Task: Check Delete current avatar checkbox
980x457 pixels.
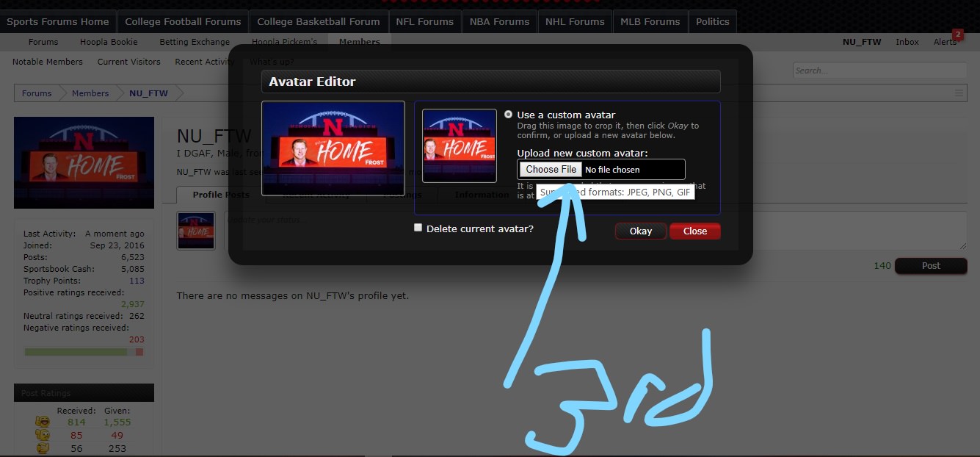Action: pos(418,228)
